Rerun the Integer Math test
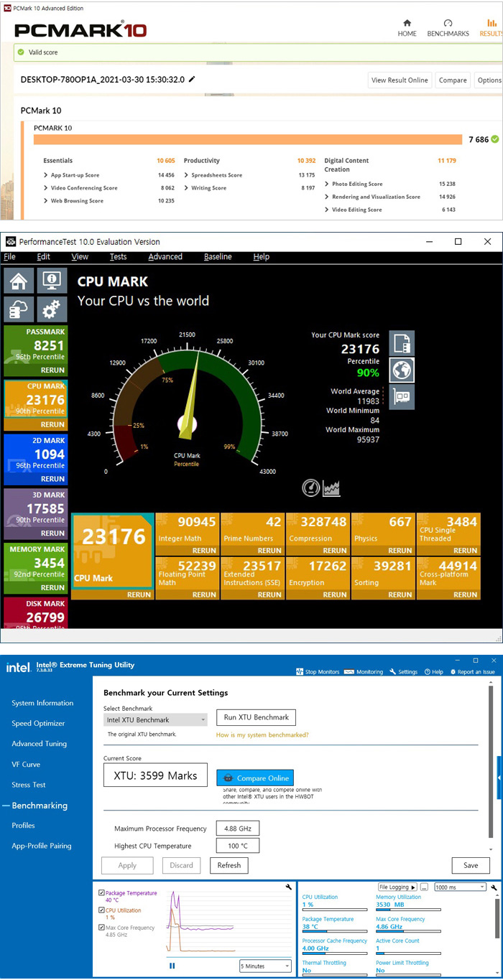The width and height of the screenshot is (503, 980). coord(204,551)
